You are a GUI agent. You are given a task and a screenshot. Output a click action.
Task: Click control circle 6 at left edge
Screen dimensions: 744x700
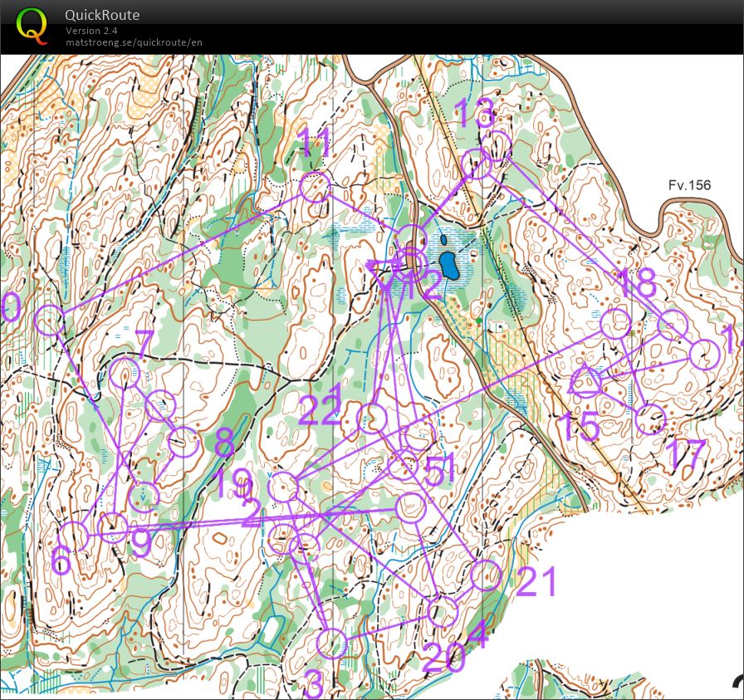75,536
